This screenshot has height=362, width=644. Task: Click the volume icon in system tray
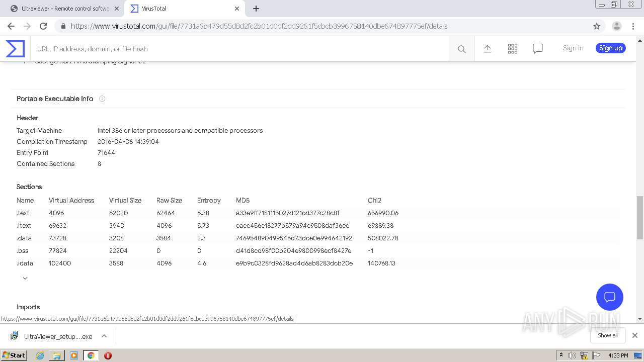[x=572, y=355]
